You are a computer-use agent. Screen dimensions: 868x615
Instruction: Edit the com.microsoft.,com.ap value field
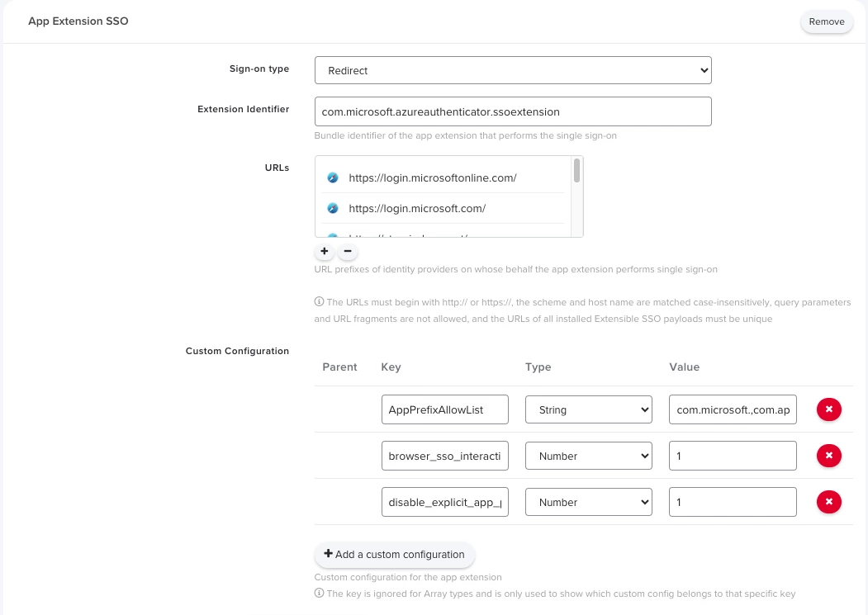click(x=733, y=409)
